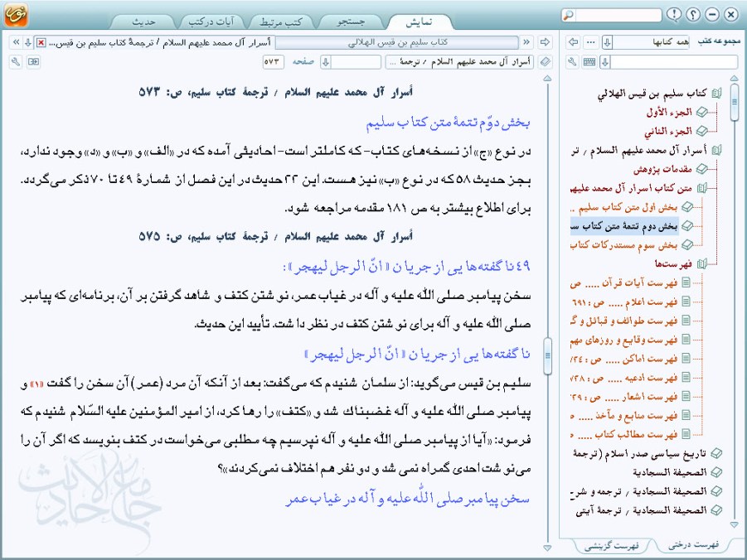Open الصحيفة السجادية ترجمۀ آيتى entry
This screenshot has height=560, width=747.
pyautogui.click(x=641, y=510)
